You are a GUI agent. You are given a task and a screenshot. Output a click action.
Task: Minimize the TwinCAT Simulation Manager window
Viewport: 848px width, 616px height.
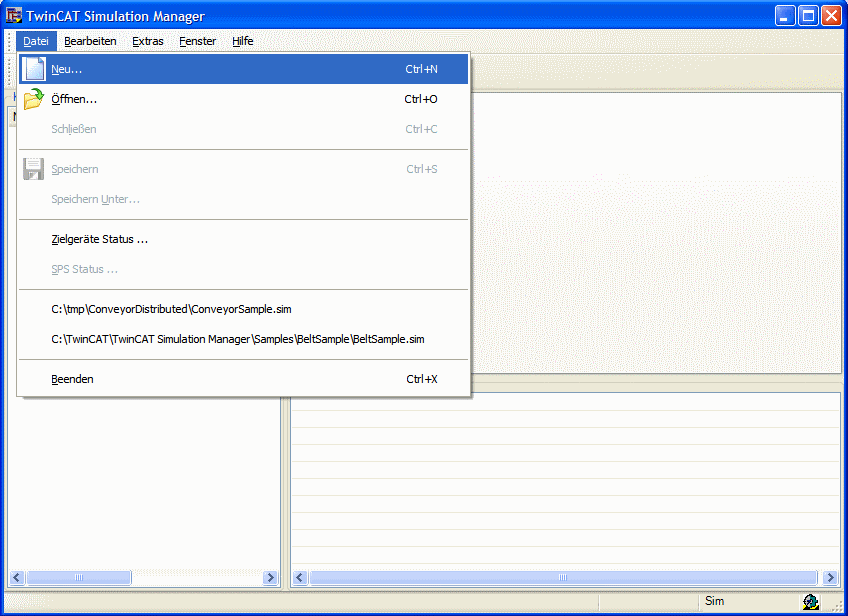(785, 16)
